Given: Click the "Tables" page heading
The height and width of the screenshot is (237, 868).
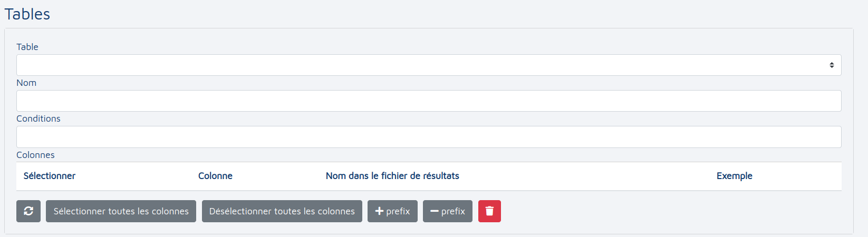Looking at the screenshot, I should click(27, 14).
